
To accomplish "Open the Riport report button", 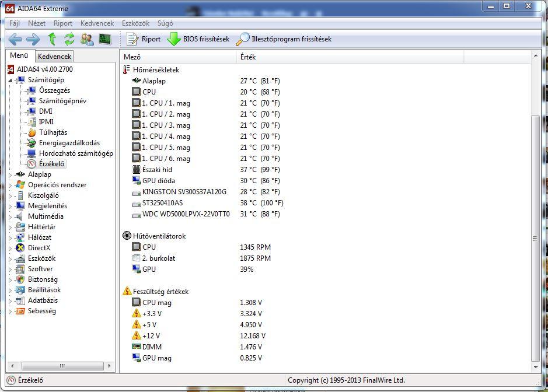I will coord(144,39).
